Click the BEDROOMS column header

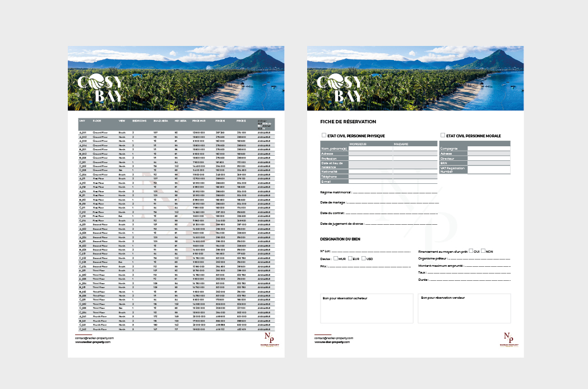[x=140, y=121]
